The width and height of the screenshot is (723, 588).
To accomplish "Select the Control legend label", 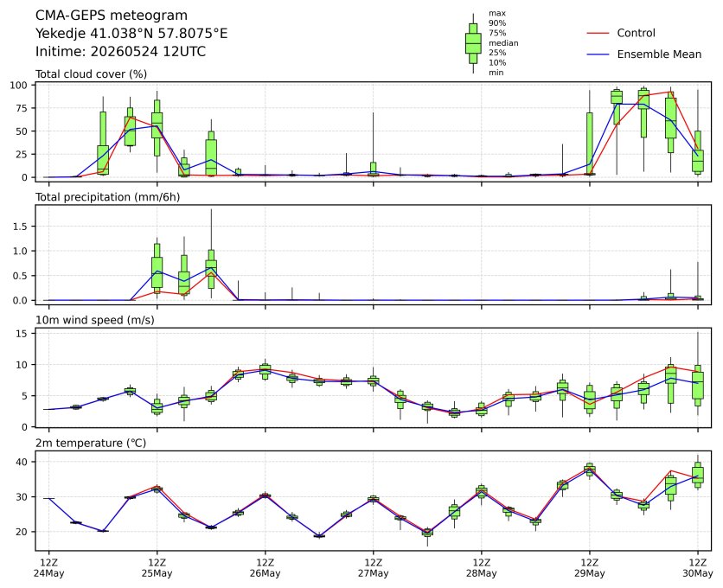I will tap(636, 33).
